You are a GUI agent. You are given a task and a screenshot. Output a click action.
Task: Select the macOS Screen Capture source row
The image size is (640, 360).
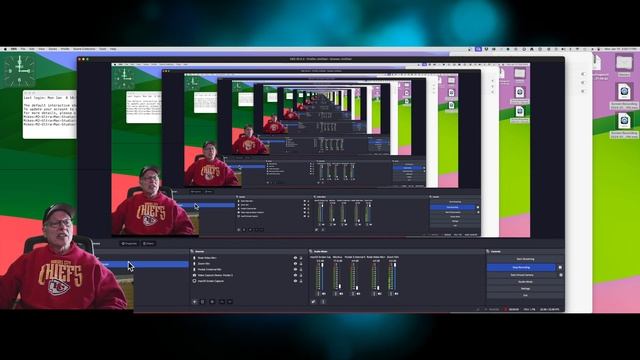[248, 281]
